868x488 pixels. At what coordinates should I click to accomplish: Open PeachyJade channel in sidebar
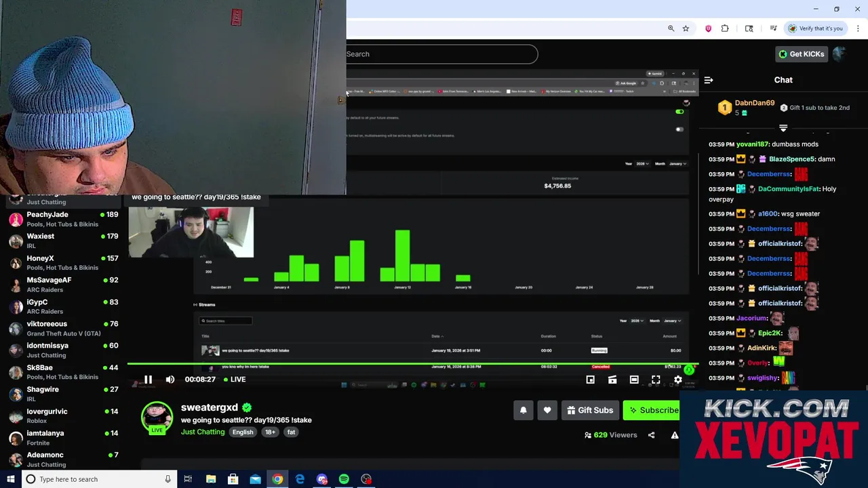click(x=64, y=219)
